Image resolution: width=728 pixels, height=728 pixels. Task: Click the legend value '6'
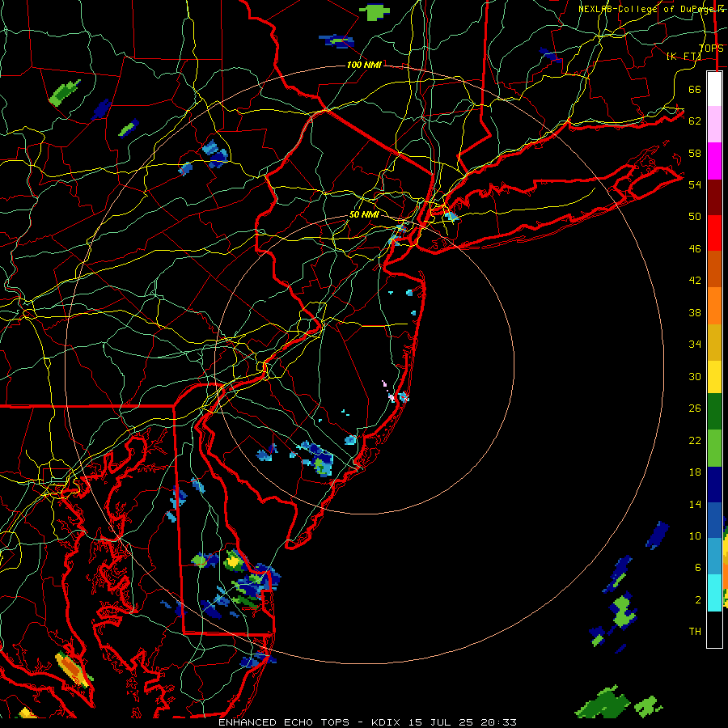pos(697,567)
